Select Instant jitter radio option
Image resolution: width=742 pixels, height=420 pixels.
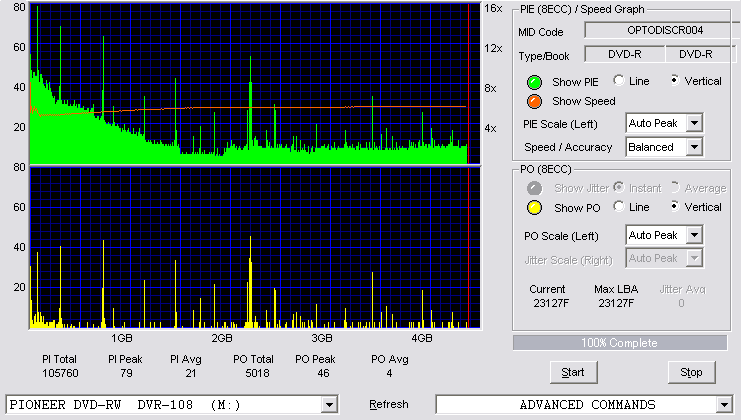(x=618, y=187)
